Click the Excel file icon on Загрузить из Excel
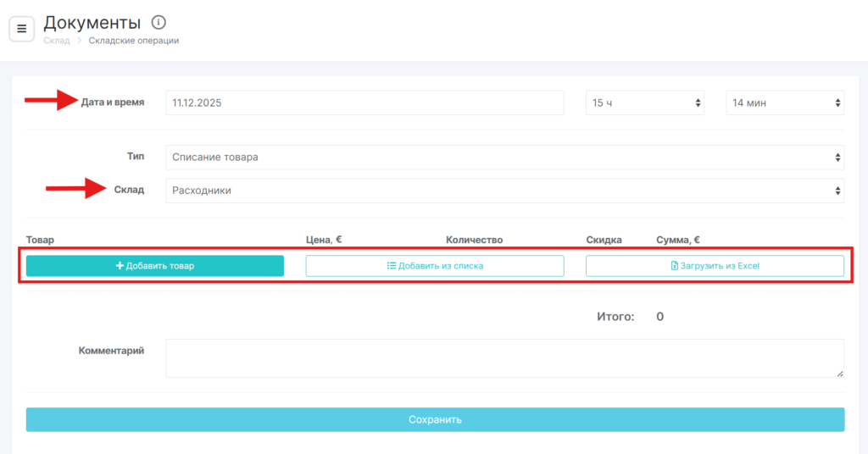 (675, 266)
